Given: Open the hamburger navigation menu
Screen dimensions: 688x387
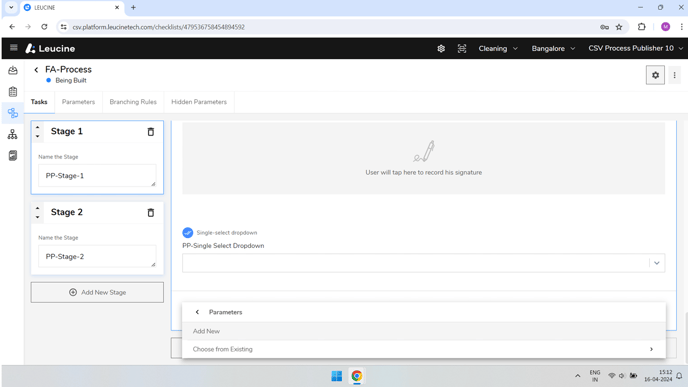Looking at the screenshot, I should tap(14, 47).
